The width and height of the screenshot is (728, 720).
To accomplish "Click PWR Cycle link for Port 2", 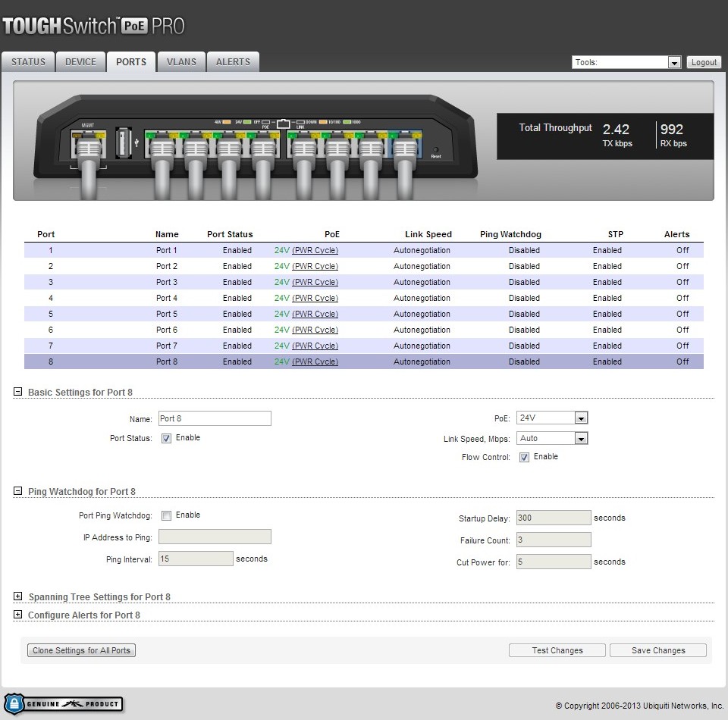I will (x=315, y=266).
